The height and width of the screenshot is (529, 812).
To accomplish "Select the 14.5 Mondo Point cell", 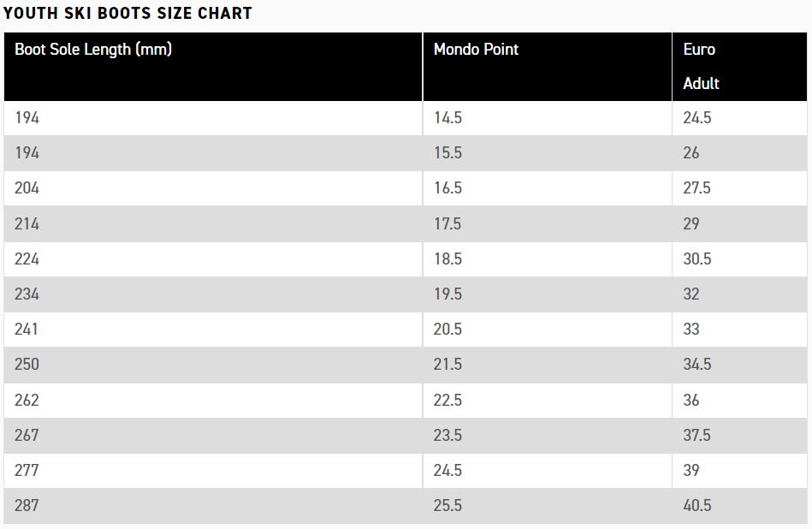I will (548, 118).
